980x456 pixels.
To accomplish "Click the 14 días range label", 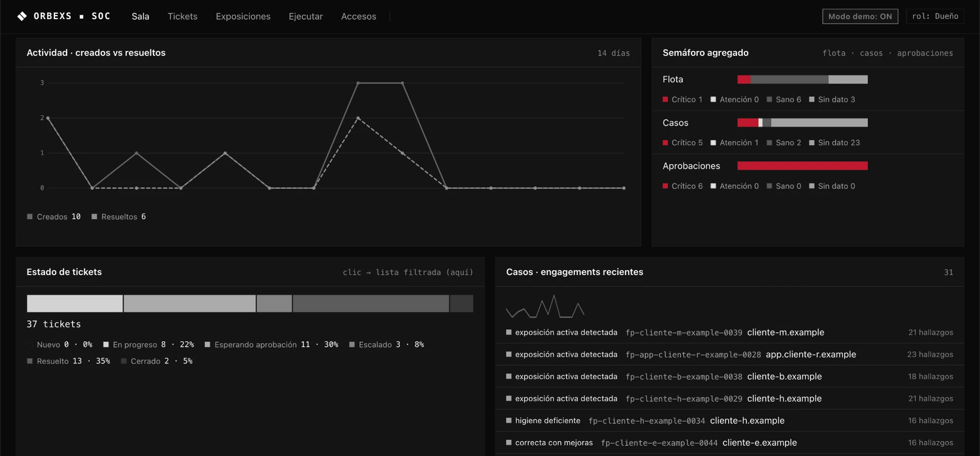I will click(x=613, y=53).
